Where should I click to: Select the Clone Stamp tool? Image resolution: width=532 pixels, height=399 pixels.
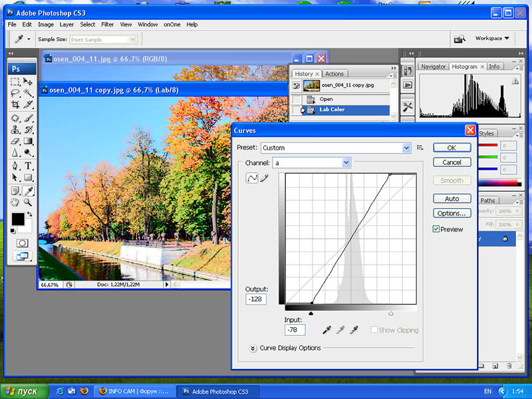click(15, 130)
